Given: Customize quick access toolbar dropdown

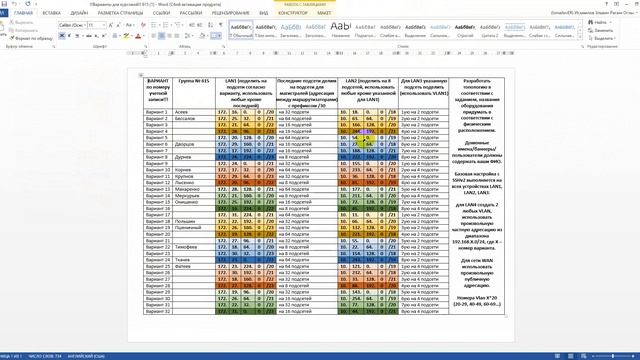Looking at the screenshot, I should click(x=36, y=4).
